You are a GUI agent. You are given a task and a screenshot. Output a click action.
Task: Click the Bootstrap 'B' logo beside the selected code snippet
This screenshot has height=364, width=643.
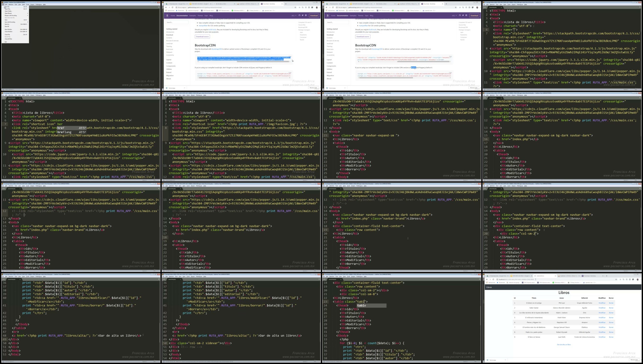(167, 15)
